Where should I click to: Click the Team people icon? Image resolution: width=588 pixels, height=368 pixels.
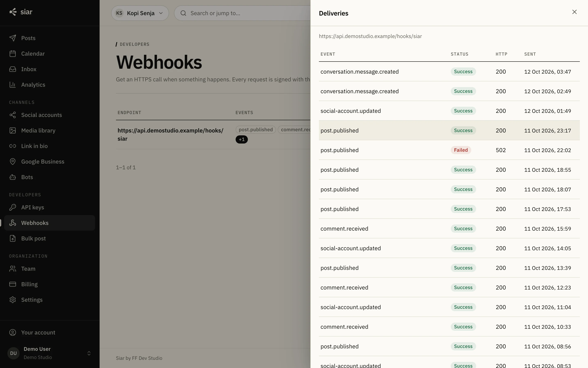(13, 269)
